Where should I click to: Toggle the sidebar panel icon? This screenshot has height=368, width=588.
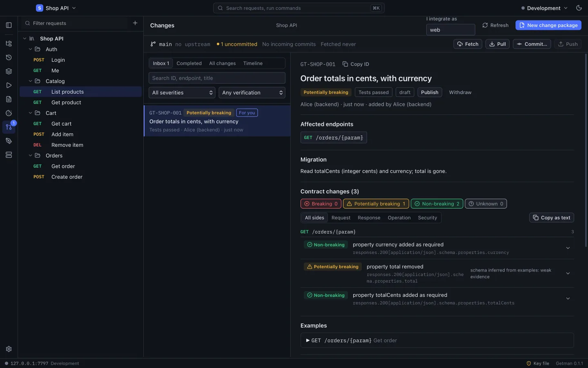click(9, 25)
